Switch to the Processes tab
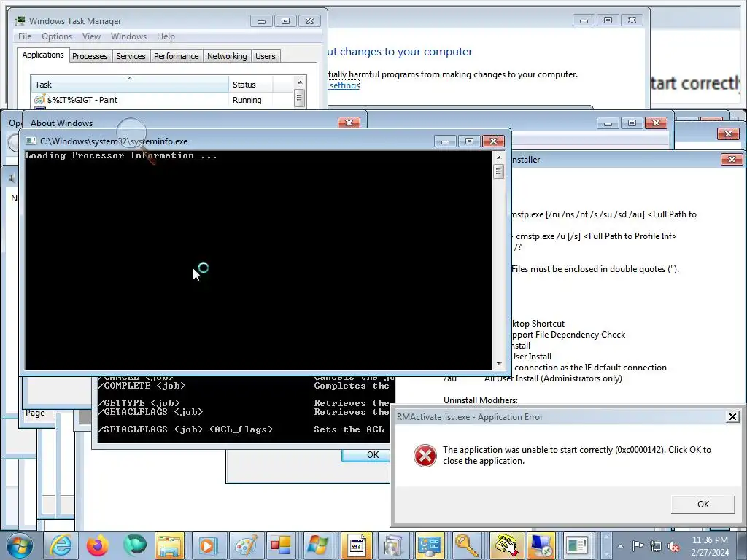 (90, 56)
